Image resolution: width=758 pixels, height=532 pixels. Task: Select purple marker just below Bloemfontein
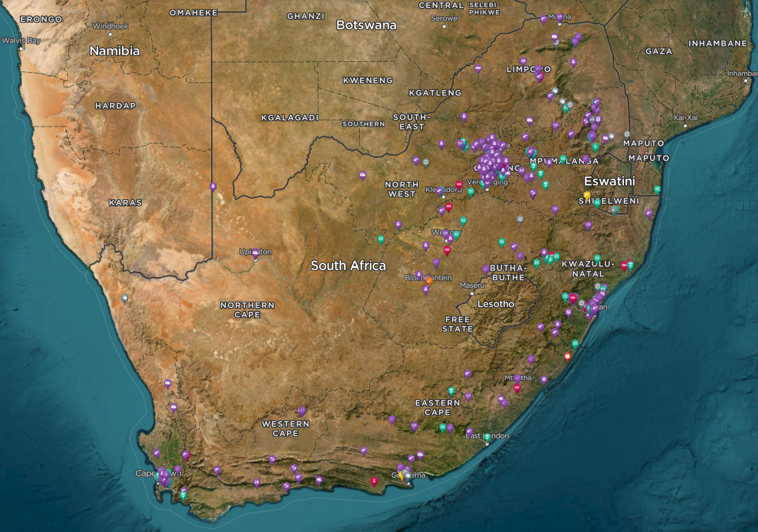426,290
